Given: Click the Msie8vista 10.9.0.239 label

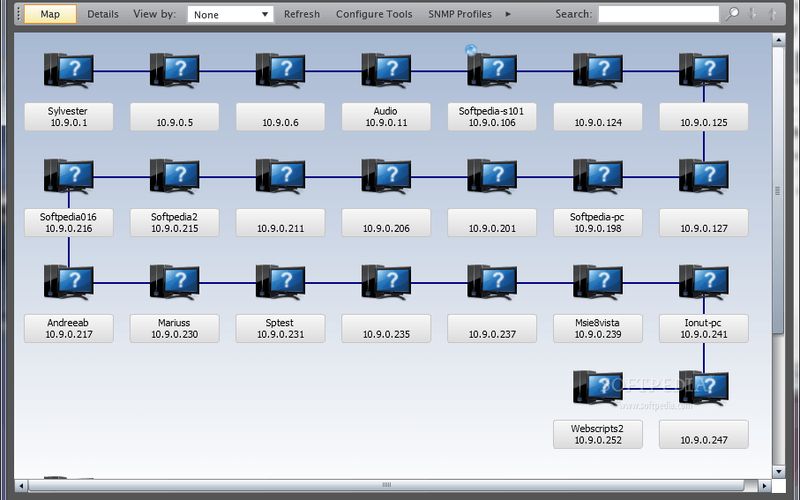Looking at the screenshot, I should click(x=598, y=329).
